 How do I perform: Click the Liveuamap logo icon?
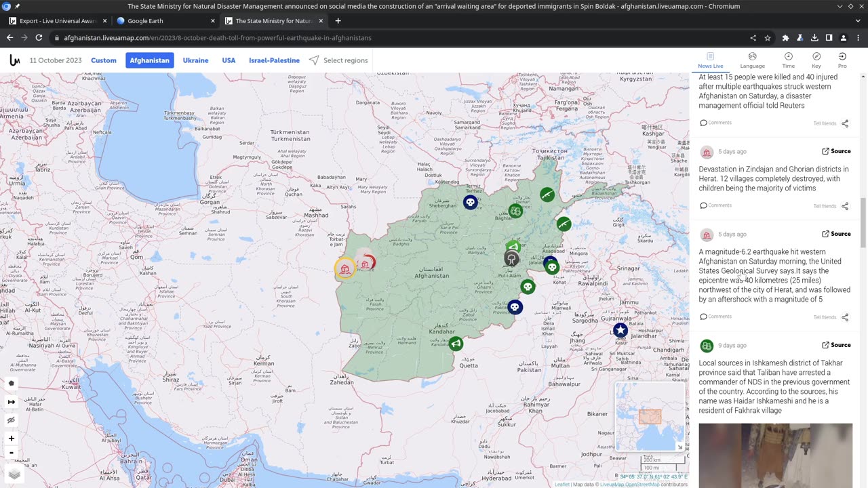point(14,60)
